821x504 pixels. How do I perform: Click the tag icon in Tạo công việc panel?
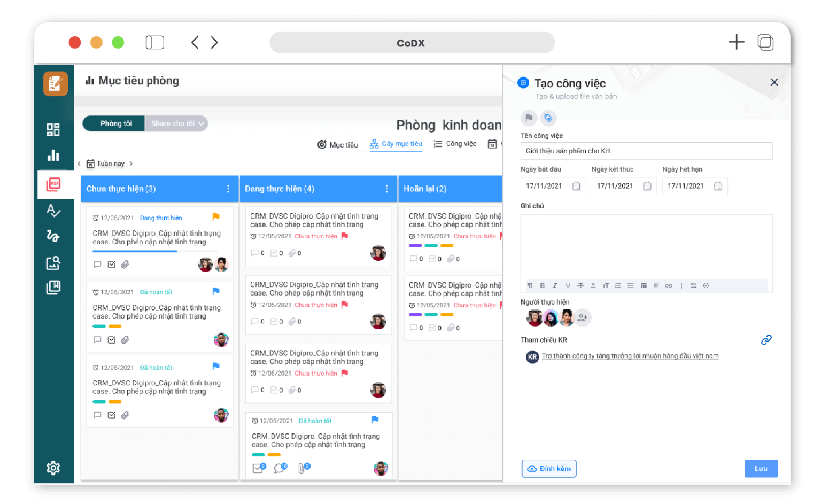pyautogui.click(x=548, y=118)
